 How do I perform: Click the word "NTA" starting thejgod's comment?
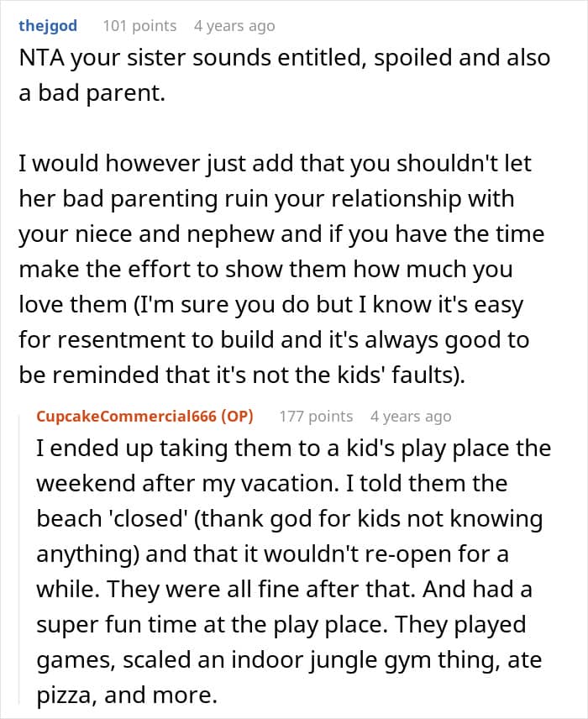(42, 58)
